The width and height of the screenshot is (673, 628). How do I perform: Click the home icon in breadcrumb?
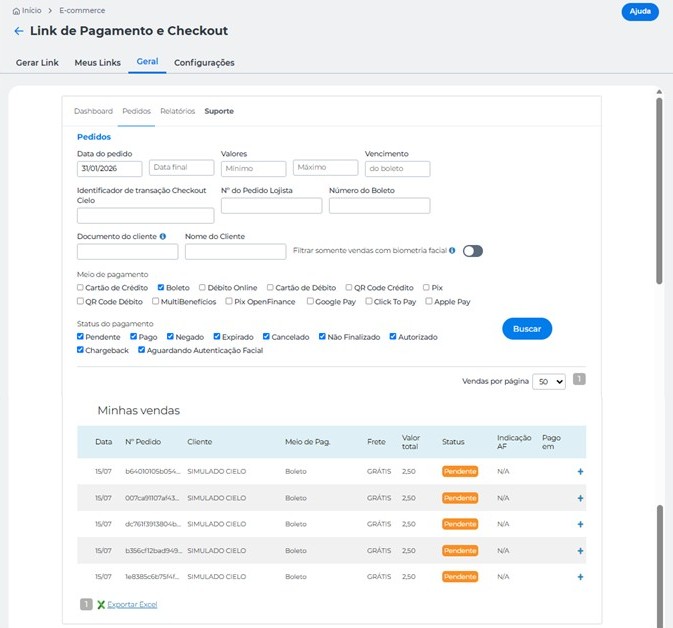coord(16,11)
